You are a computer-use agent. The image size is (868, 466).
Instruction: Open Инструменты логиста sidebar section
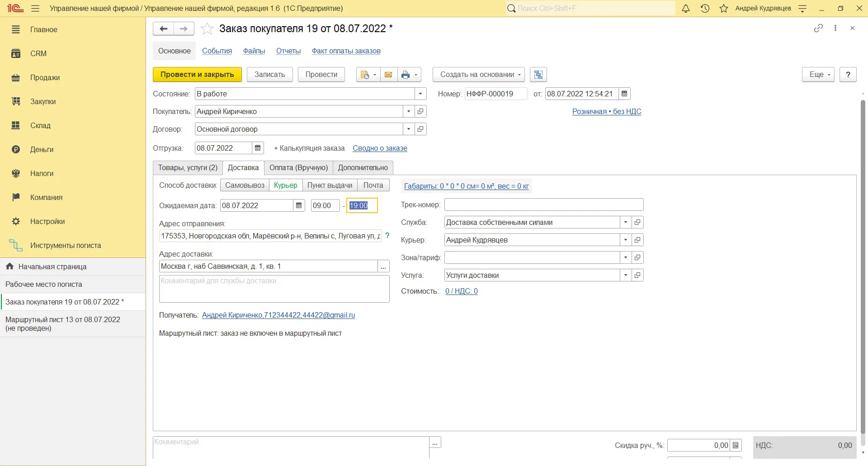point(73,245)
